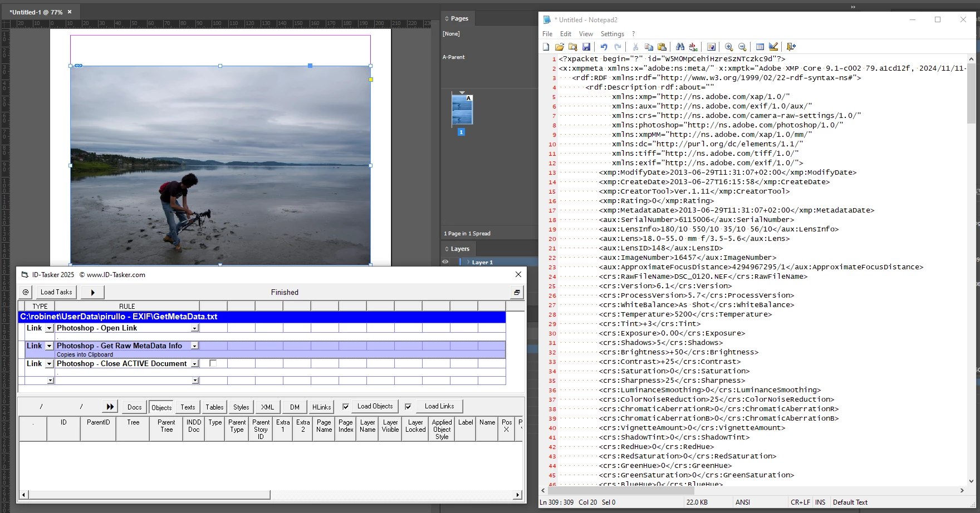Click the Exit door icon in Notepad2 toolbar
This screenshot has width=980, height=513.
pos(791,47)
